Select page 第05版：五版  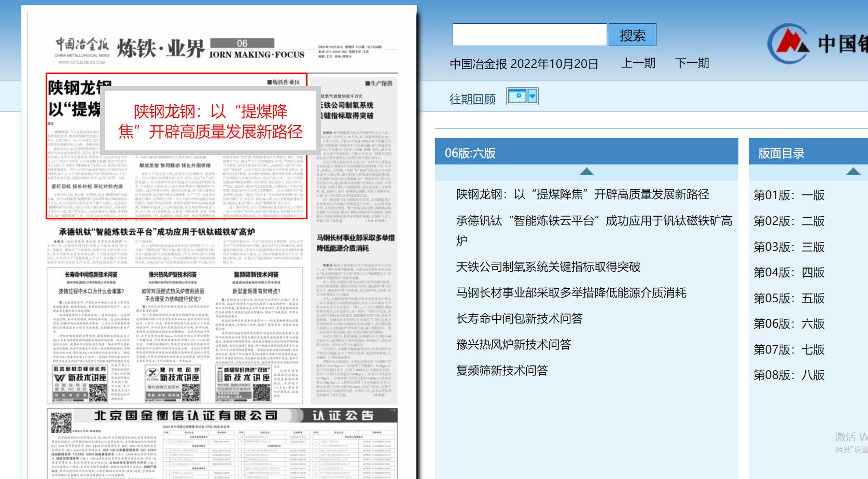tap(789, 298)
